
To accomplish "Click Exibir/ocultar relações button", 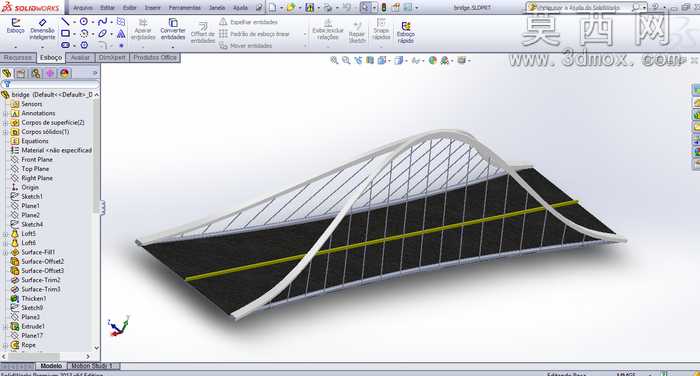I will pyautogui.click(x=328, y=30).
